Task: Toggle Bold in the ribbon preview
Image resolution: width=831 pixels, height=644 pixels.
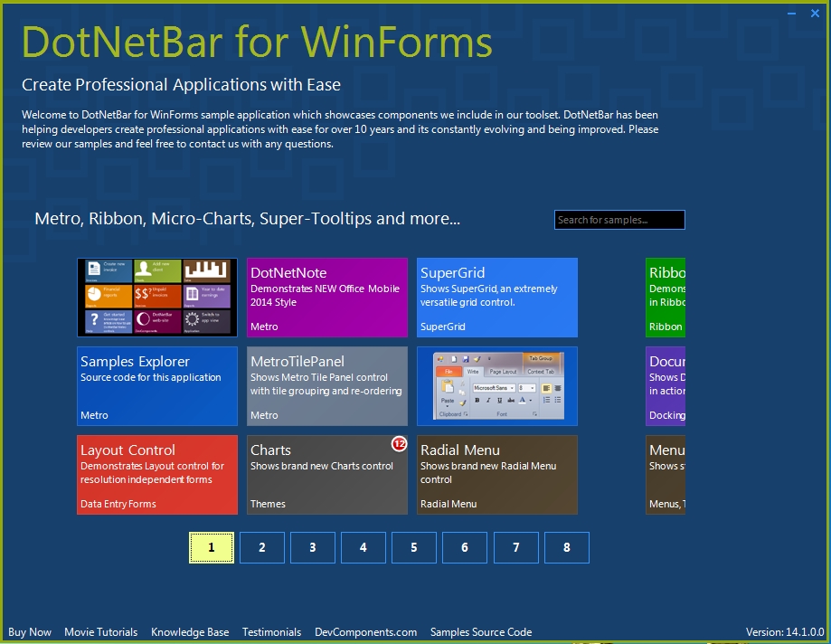Action: [477, 400]
